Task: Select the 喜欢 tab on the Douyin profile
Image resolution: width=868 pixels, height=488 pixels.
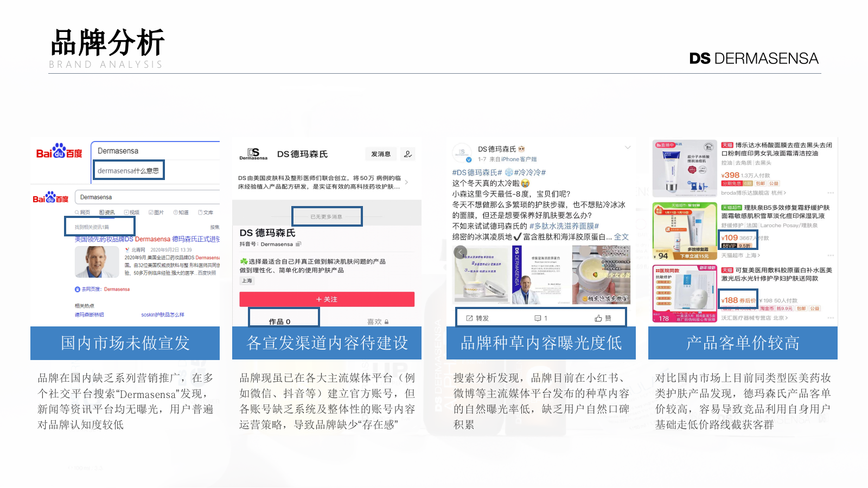Action: pos(374,322)
